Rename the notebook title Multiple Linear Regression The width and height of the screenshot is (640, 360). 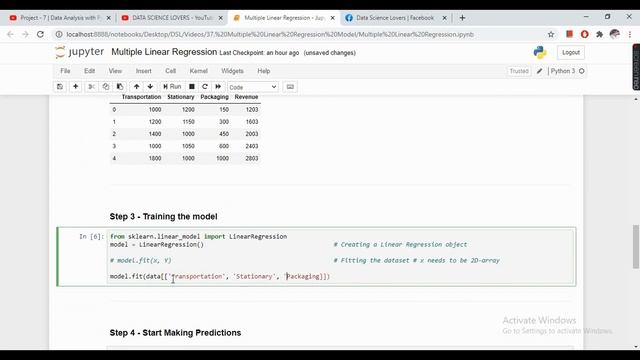[164, 52]
